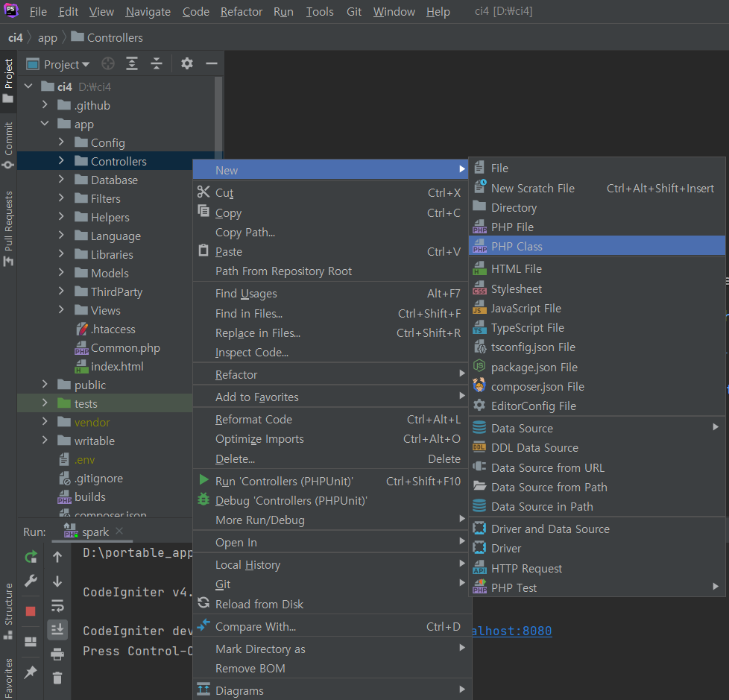Open the File menu
Viewport: 729px width, 700px height.
38,12
